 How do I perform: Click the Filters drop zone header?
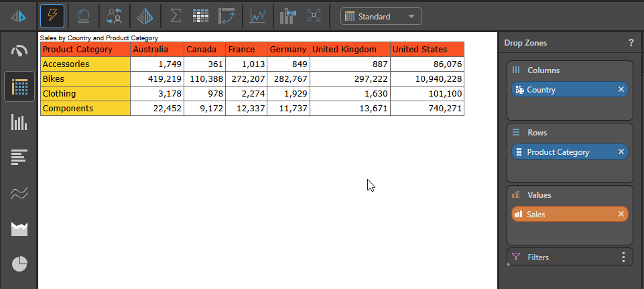[570, 257]
